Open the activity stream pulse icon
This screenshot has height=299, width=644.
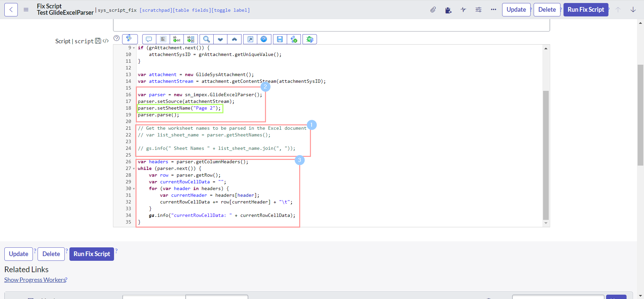click(463, 10)
